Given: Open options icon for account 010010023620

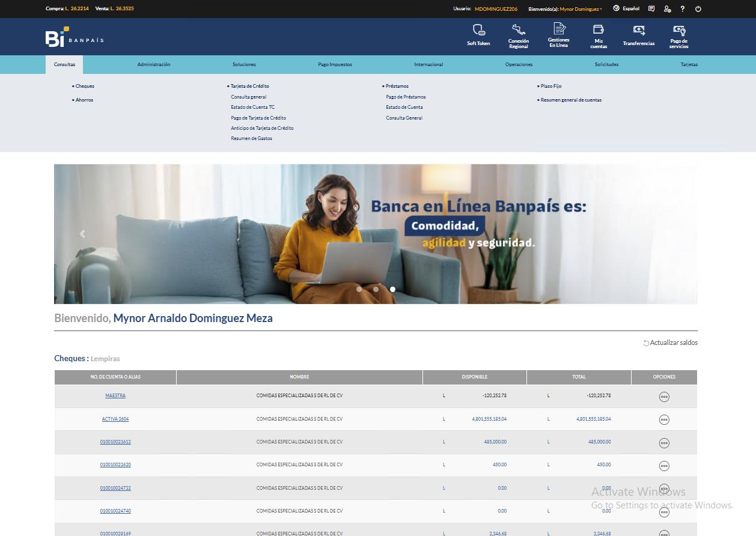Looking at the screenshot, I should click(x=664, y=466).
